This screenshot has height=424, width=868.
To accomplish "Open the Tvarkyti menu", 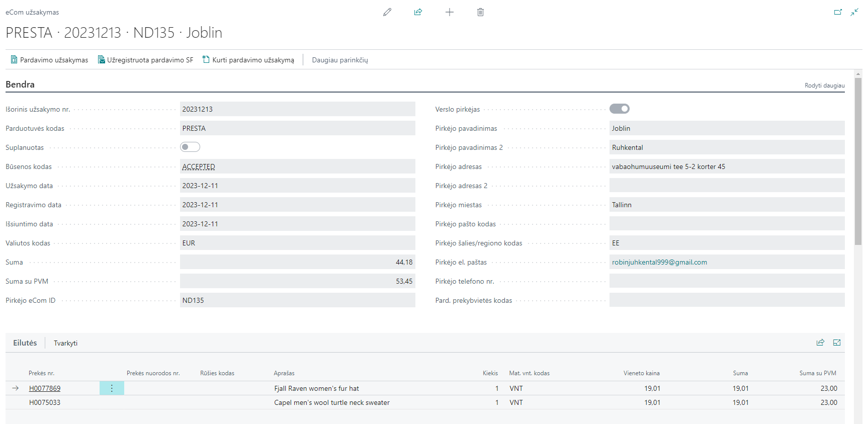I will tap(65, 343).
